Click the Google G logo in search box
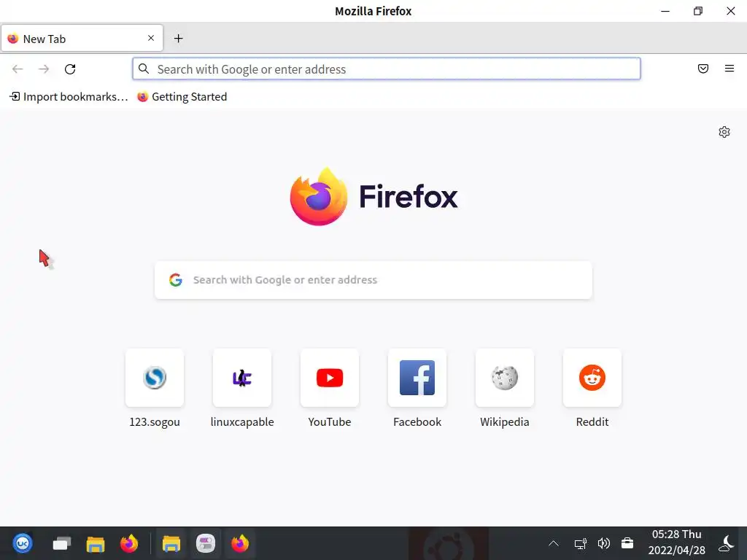The height and width of the screenshot is (560, 747). point(176,280)
